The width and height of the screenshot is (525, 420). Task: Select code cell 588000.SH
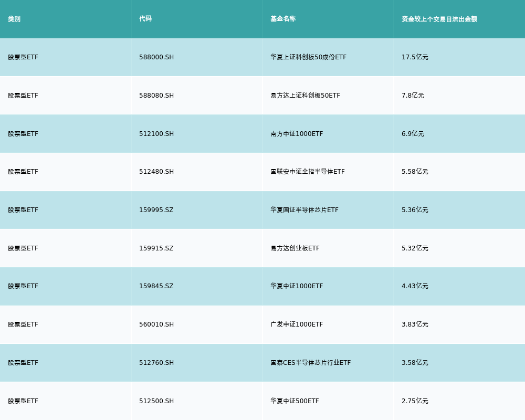tap(156, 57)
